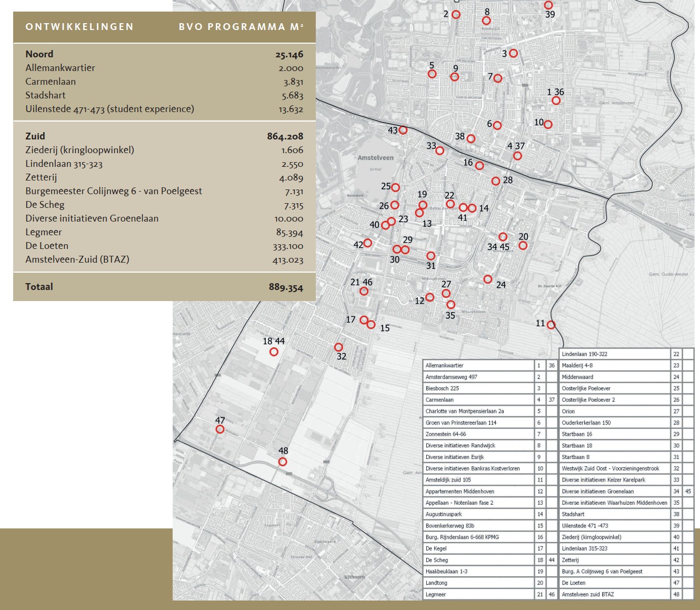The image size is (700, 610).
Task: Select the Noord total value '25.146'
Action: click(x=289, y=54)
